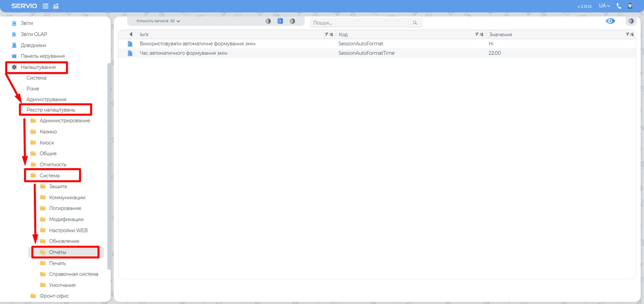Open the user profile icon

[x=630, y=6]
